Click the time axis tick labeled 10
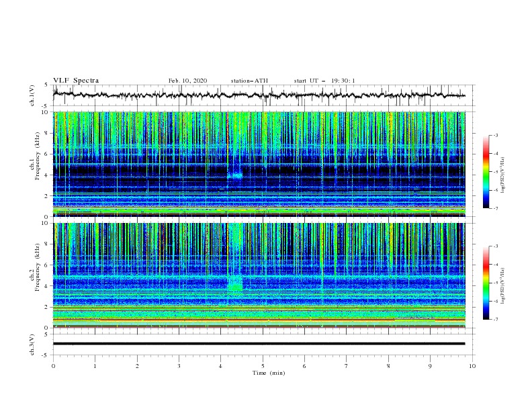 (x=472, y=366)
